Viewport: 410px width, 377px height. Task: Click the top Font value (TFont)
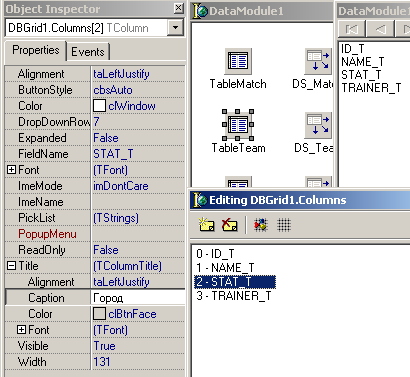110,170
